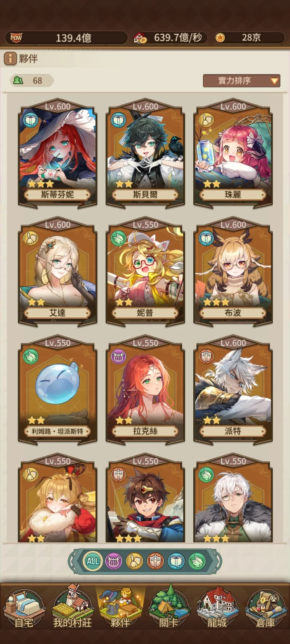Select the 布波 name label
This screenshot has width=290, height=644.
[x=233, y=313]
